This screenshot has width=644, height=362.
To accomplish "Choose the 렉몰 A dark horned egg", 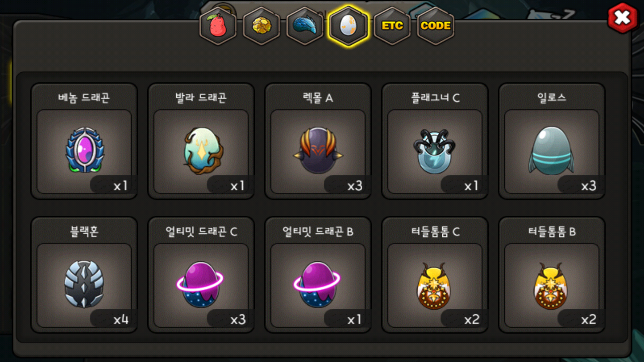I will point(318,150).
